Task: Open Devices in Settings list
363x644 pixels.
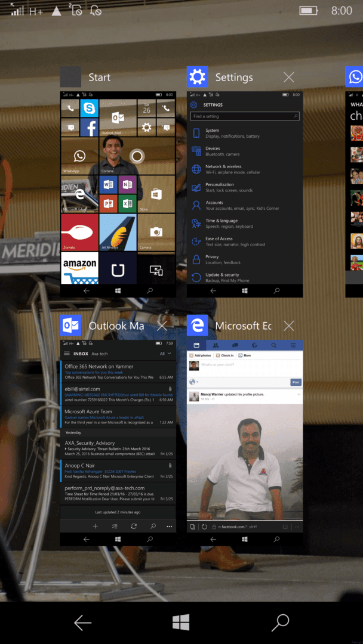Action: (x=245, y=151)
